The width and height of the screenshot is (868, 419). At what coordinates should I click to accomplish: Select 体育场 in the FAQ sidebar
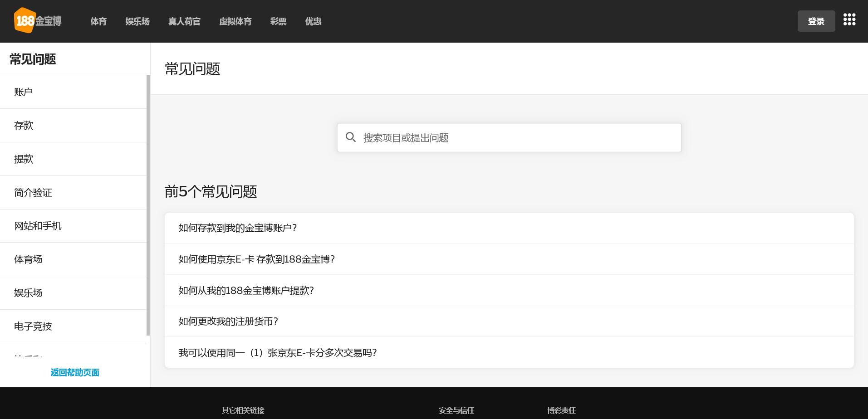73,259
